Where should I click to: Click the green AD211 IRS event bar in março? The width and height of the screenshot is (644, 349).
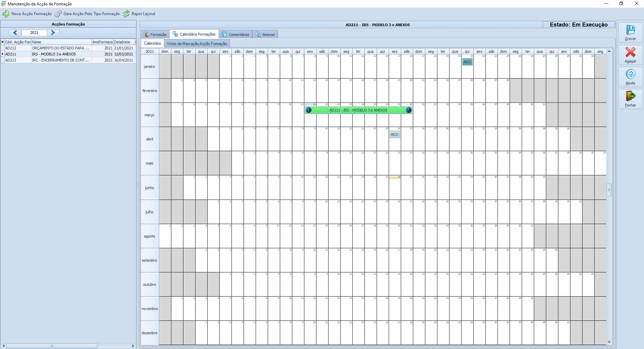[358, 110]
